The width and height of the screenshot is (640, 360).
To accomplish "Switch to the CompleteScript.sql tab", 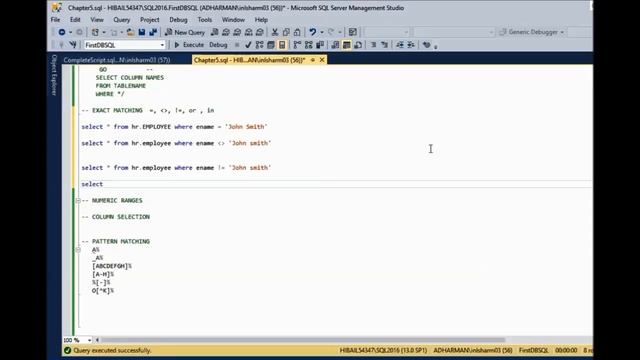I will 117,60.
